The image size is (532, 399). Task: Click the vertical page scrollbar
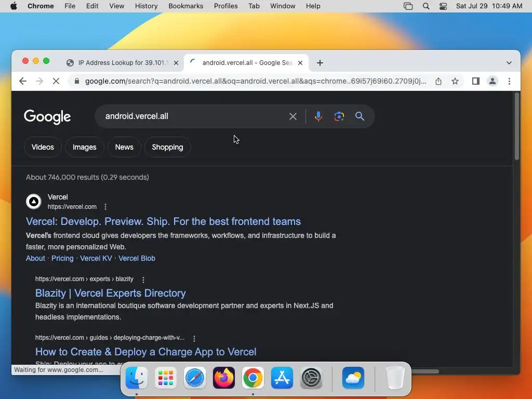point(517,126)
